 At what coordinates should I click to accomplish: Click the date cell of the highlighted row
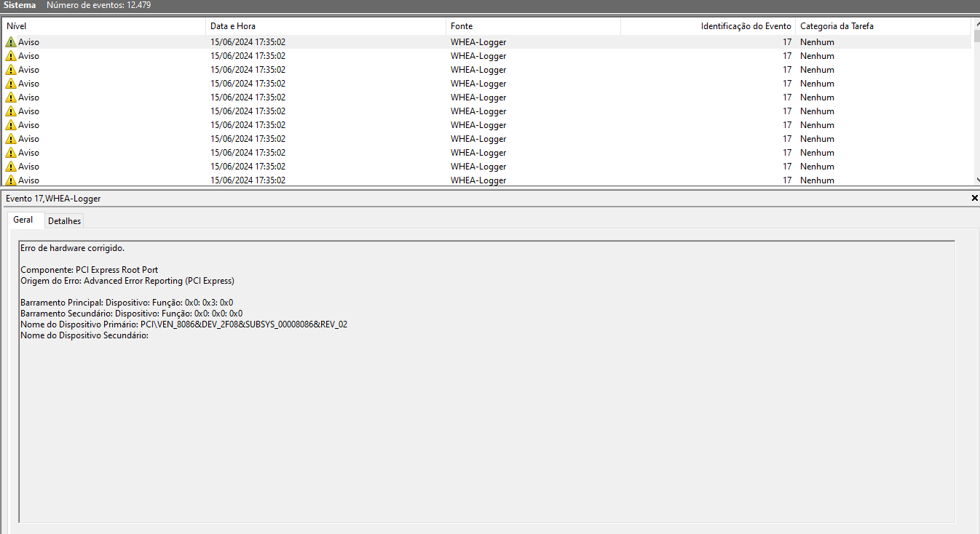point(248,42)
